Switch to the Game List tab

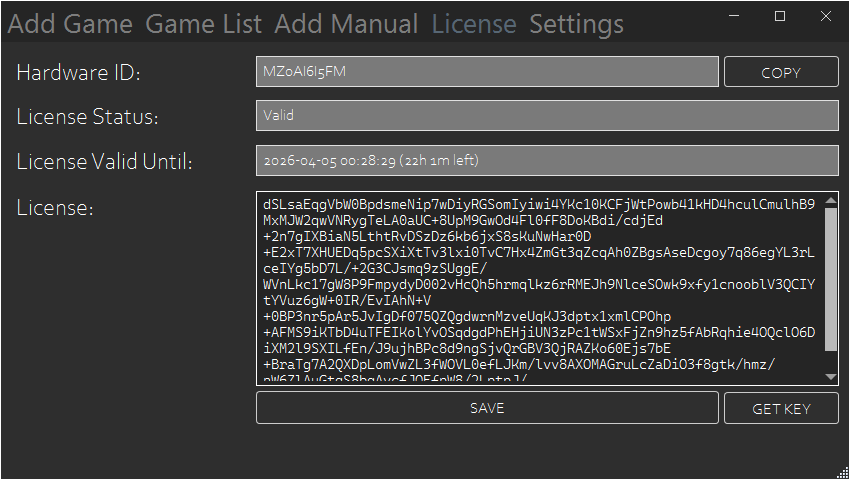203,24
